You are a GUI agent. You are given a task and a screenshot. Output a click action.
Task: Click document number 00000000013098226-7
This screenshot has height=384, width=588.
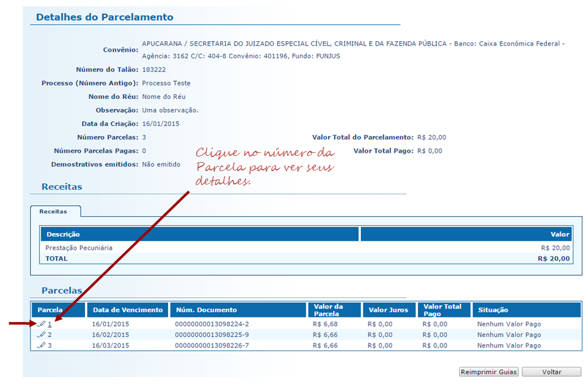point(212,345)
